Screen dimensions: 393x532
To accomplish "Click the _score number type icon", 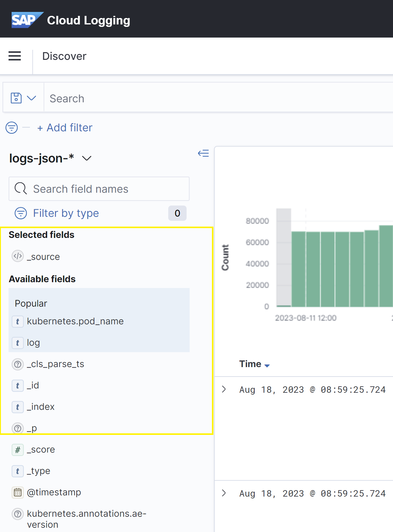I will click(18, 450).
